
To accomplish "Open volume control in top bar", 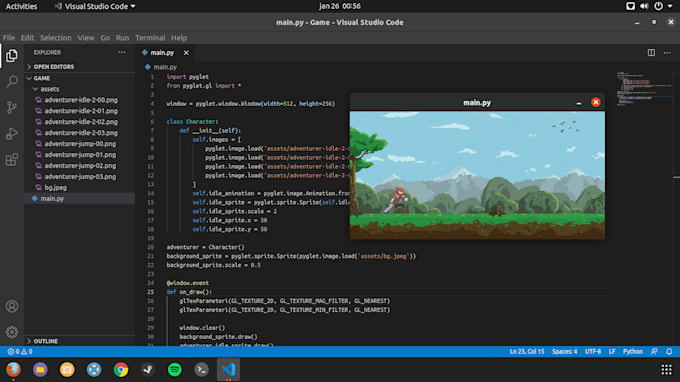I will pyautogui.click(x=644, y=6).
